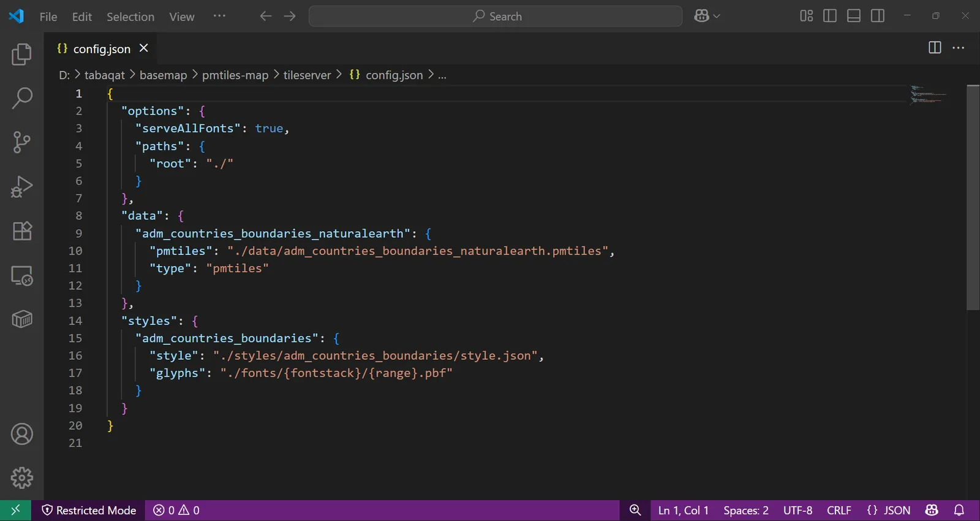Screen dimensions: 980x521
Task: Click the command center Search box
Action: coord(496,16)
